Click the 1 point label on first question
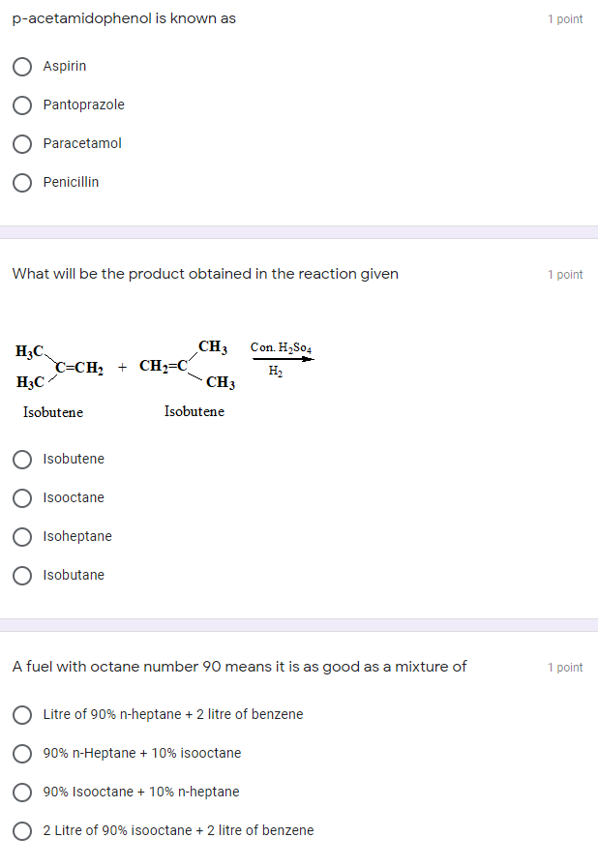The height and width of the screenshot is (868, 598). [x=565, y=18]
